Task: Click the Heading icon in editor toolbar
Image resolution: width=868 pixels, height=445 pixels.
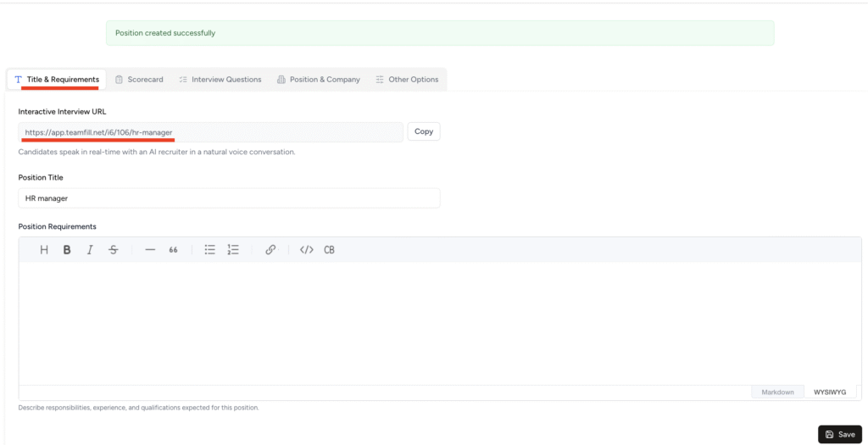Action: 44,250
